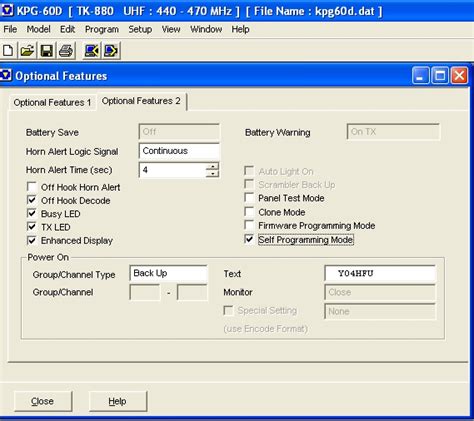Click the Power On Text field Y04HFU
474x421 pixels.
pyautogui.click(x=380, y=273)
